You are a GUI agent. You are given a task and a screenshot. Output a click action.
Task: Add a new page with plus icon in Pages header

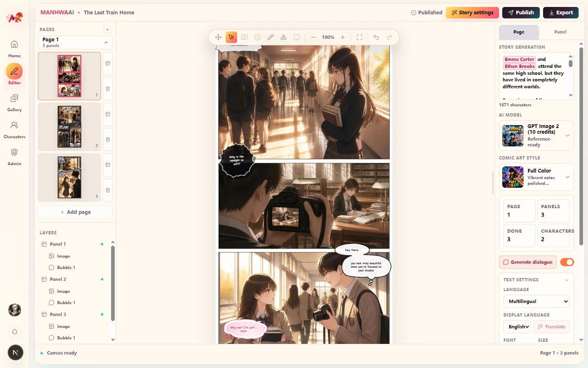click(x=107, y=29)
